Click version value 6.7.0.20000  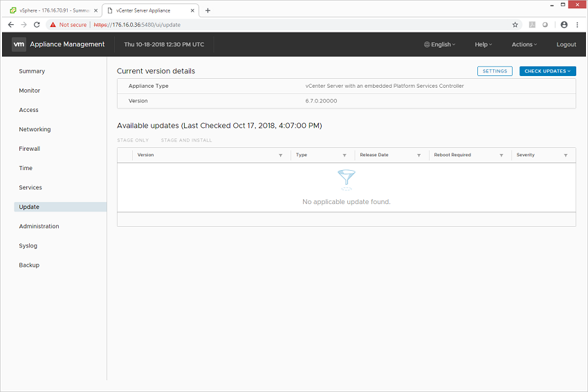pos(321,101)
